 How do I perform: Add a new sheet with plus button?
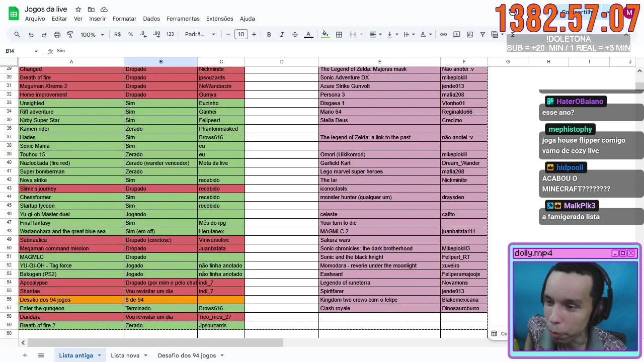point(25,355)
